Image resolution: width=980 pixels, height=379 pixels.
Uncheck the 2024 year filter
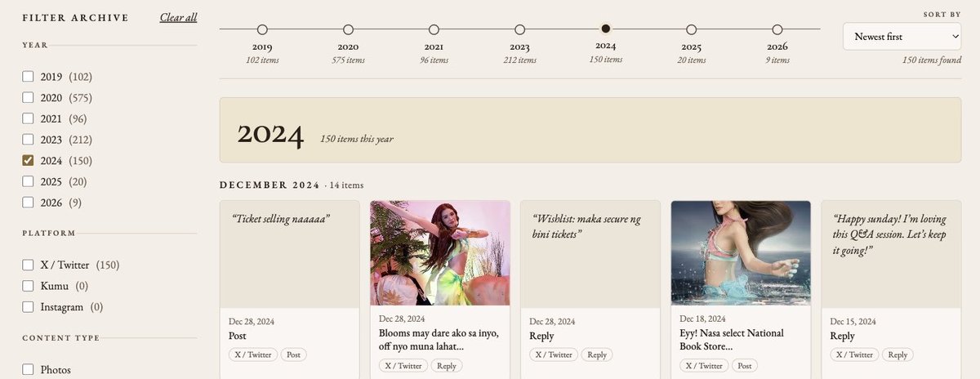coord(28,161)
